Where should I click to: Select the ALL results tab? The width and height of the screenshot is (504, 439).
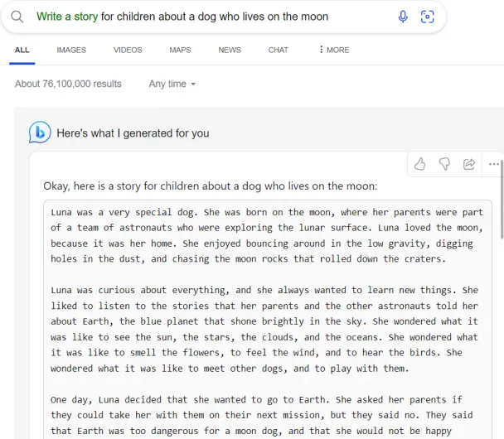coord(22,50)
